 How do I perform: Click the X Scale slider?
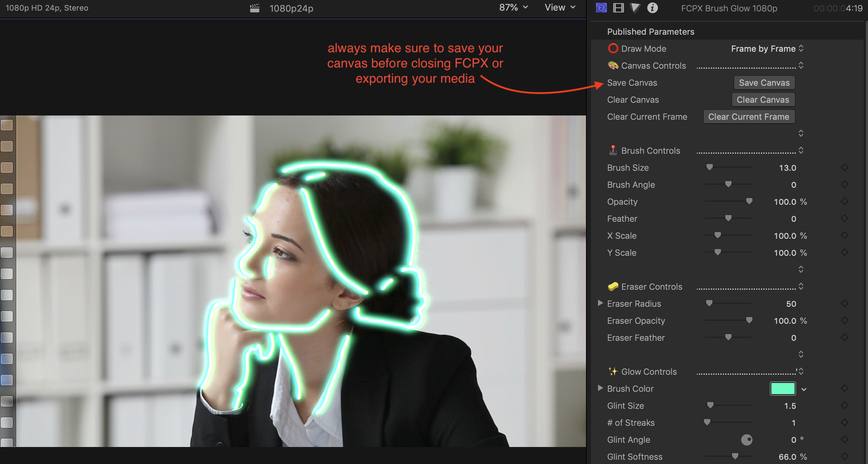point(728,235)
